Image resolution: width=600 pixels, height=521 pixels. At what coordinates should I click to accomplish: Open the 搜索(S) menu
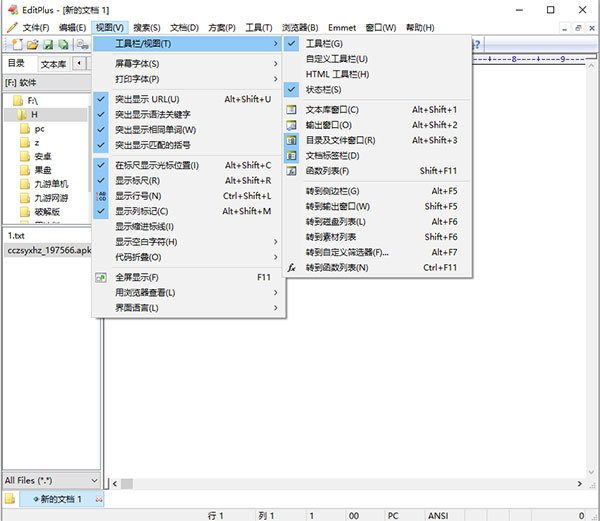147,28
